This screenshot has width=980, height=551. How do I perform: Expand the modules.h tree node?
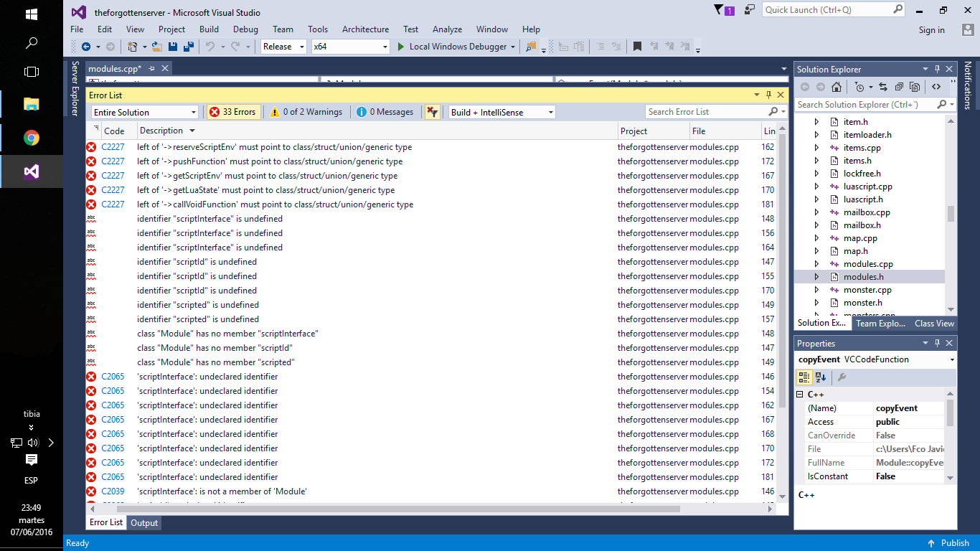pos(816,277)
